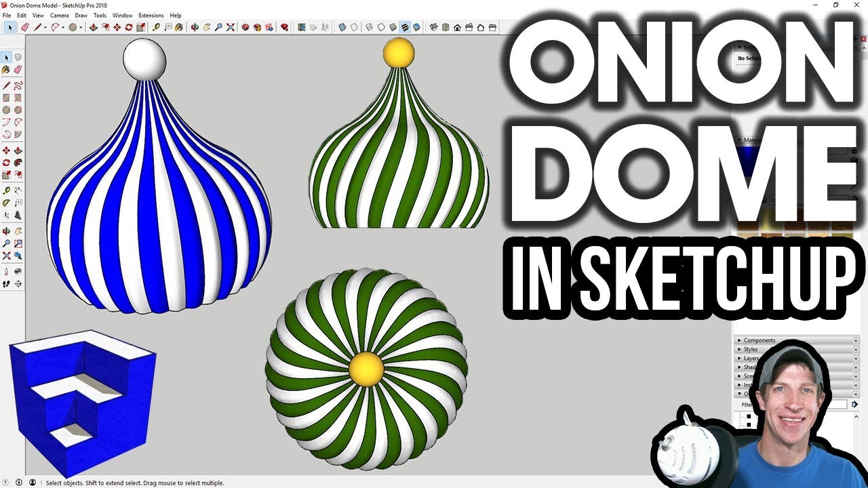Activate the Polygon tool in left palette
The width and height of the screenshot is (868, 488).
(x=18, y=110)
